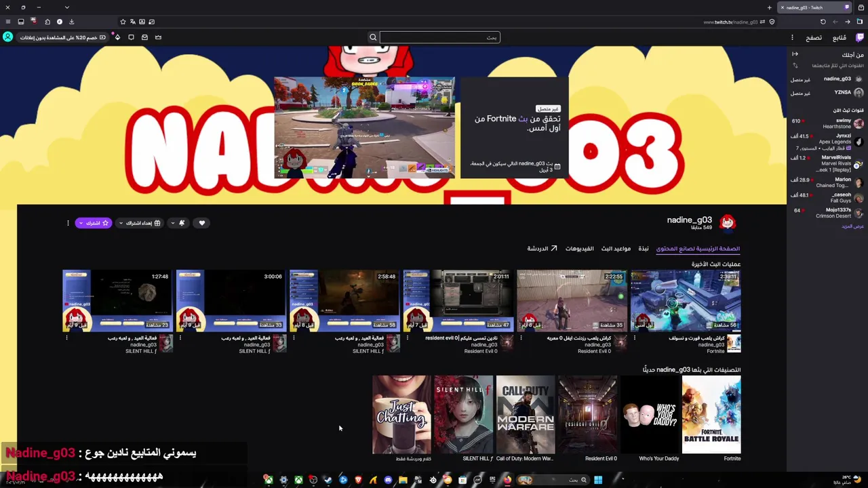868x488 pixels.
Task: Click the site shield security icon
Action: click(x=772, y=22)
